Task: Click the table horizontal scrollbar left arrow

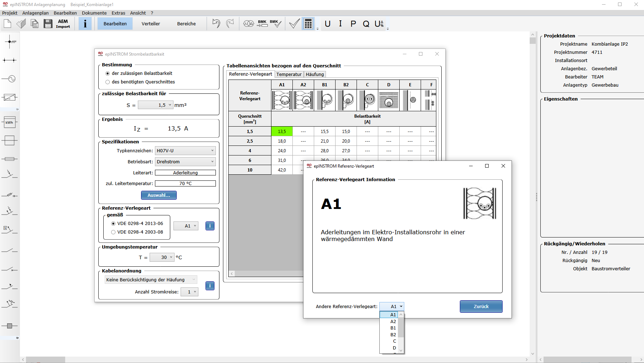Action: coord(232,274)
